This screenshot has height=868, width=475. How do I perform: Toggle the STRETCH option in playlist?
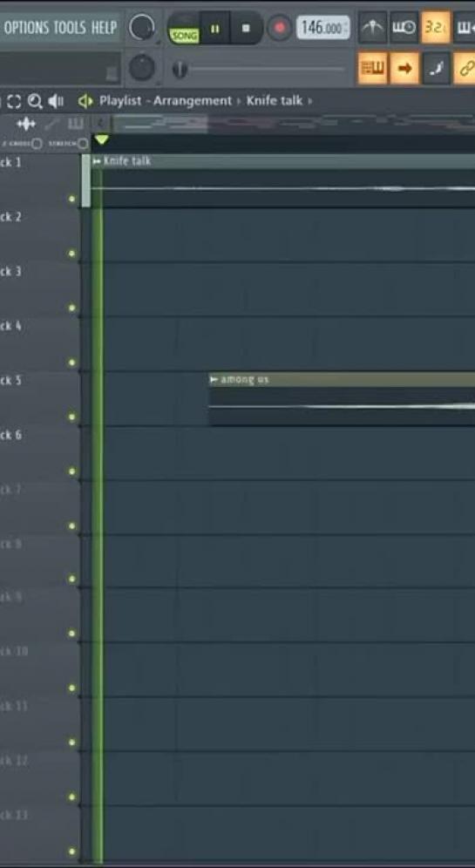(x=83, y=144)
